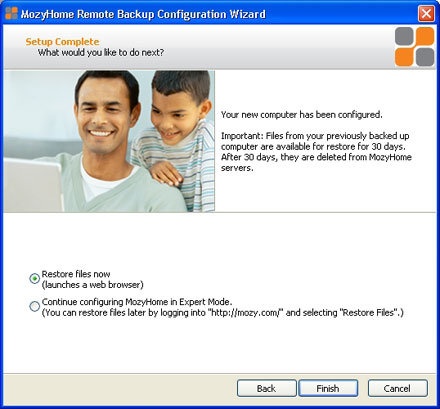Click the Mozy four-square logo in the header
Screen dimensions: 440x409
[415, 47]
